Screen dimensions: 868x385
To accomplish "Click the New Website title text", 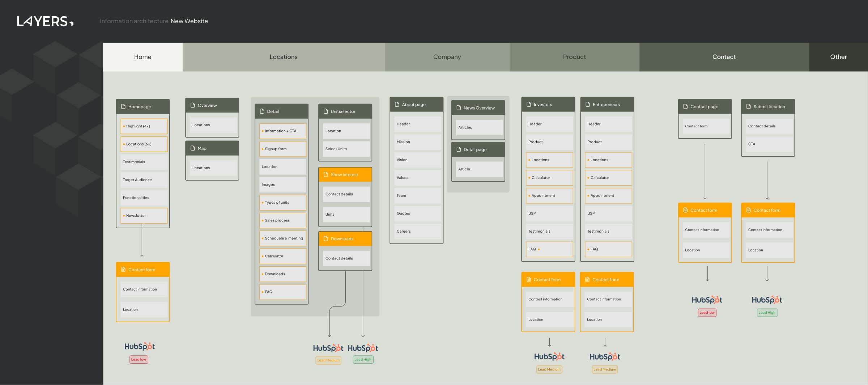I will click(x=189, y=21).
